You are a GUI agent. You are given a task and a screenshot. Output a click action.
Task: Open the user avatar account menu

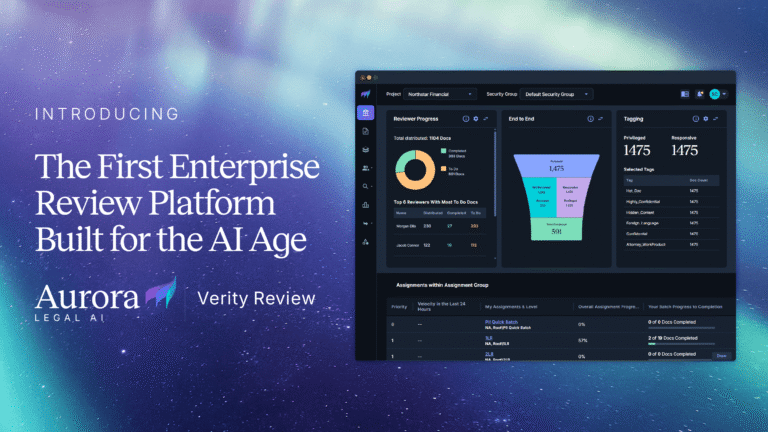pos(716,94)
